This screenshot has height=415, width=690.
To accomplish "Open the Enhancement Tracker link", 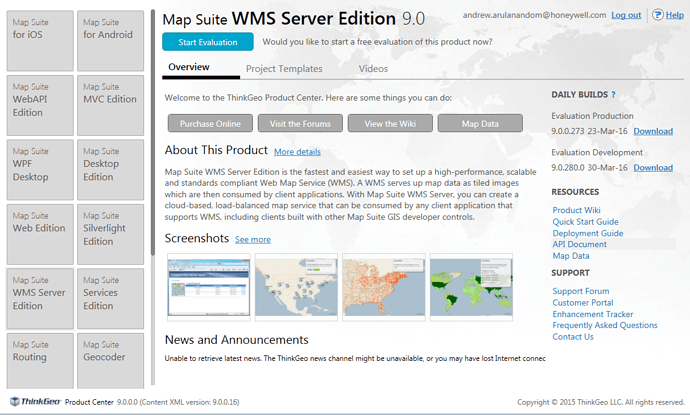I will point(593,314).
